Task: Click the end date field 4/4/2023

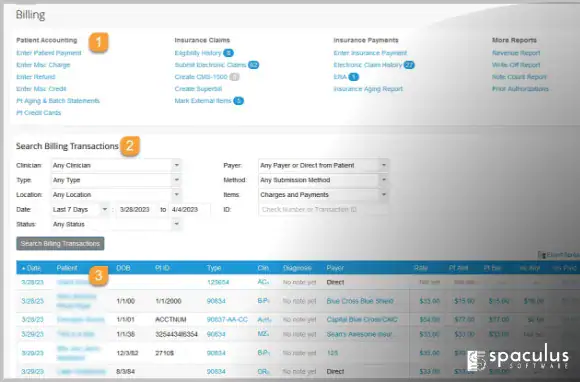Action: point(189,209)
